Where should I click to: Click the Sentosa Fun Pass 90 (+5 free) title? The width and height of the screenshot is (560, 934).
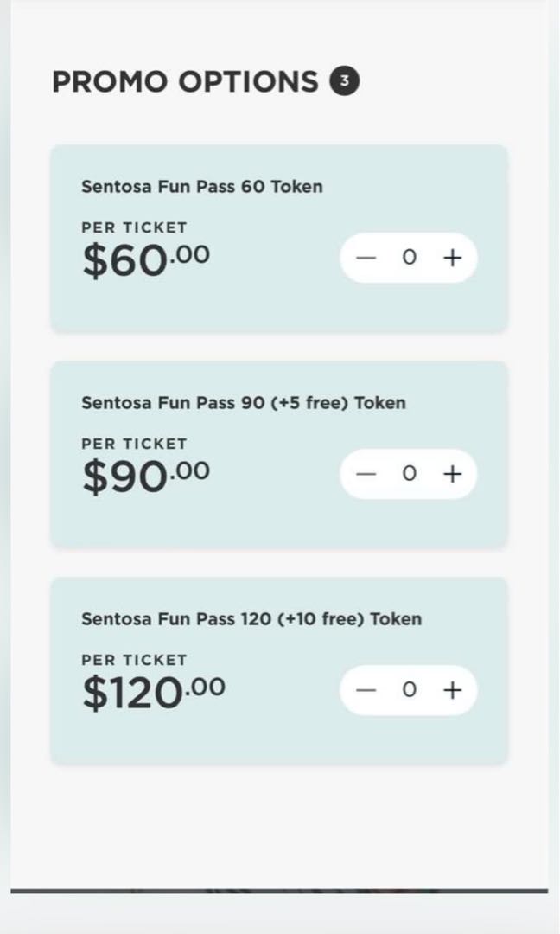point(242,402)
